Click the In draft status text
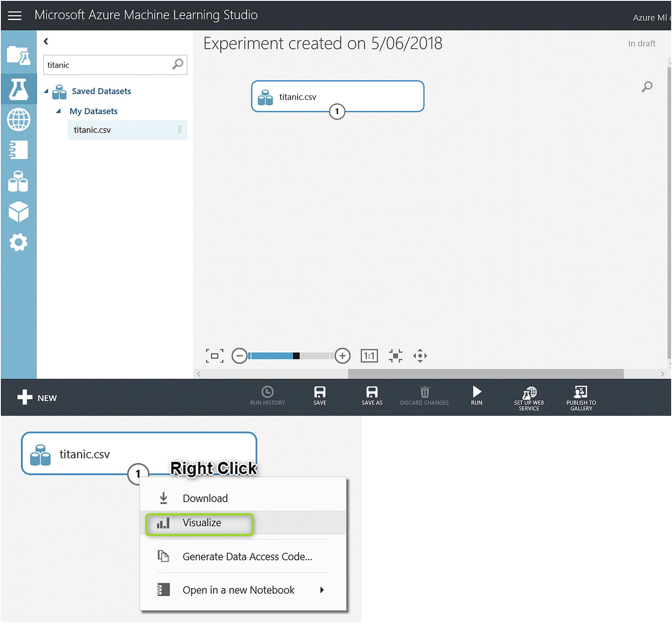The height and width of the screenshot is (623, 672). tap(642, 44)
